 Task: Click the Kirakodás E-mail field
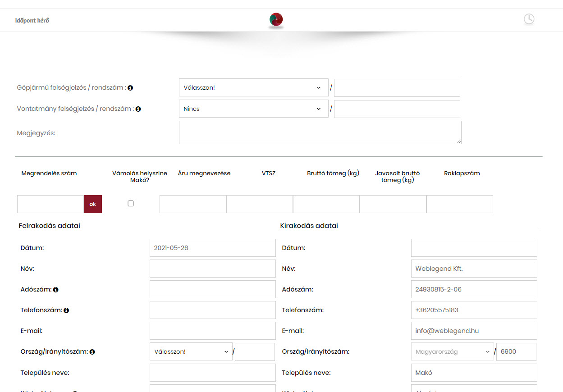[474, 331]
